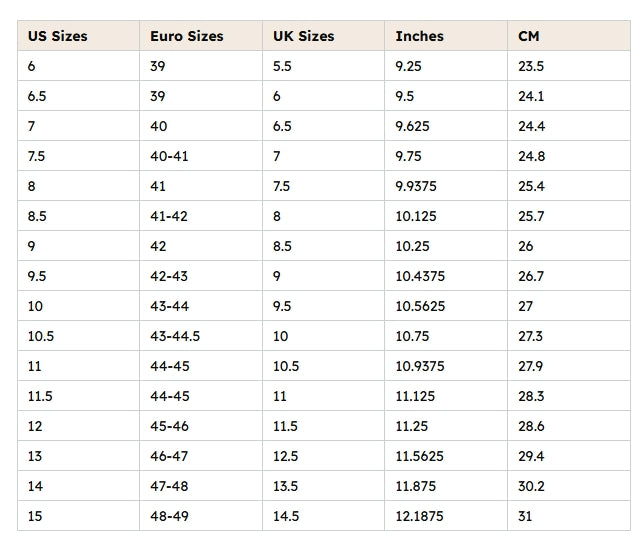
Task: Select the 29.4 CM cell
Action: 569,456
